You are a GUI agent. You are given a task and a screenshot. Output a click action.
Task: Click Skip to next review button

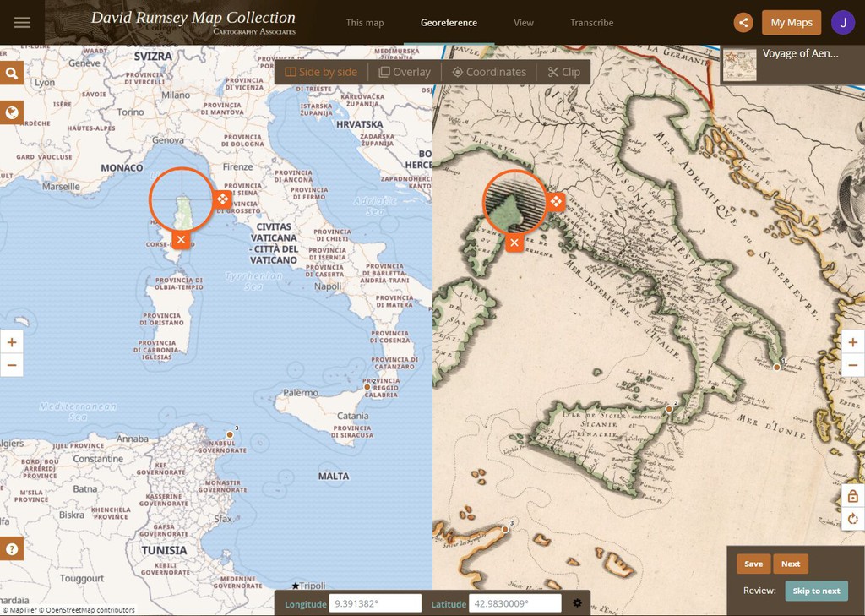[x=817, y=591]
